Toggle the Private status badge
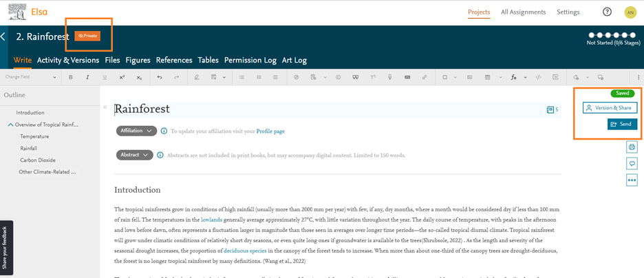 [x=88, y=36]
